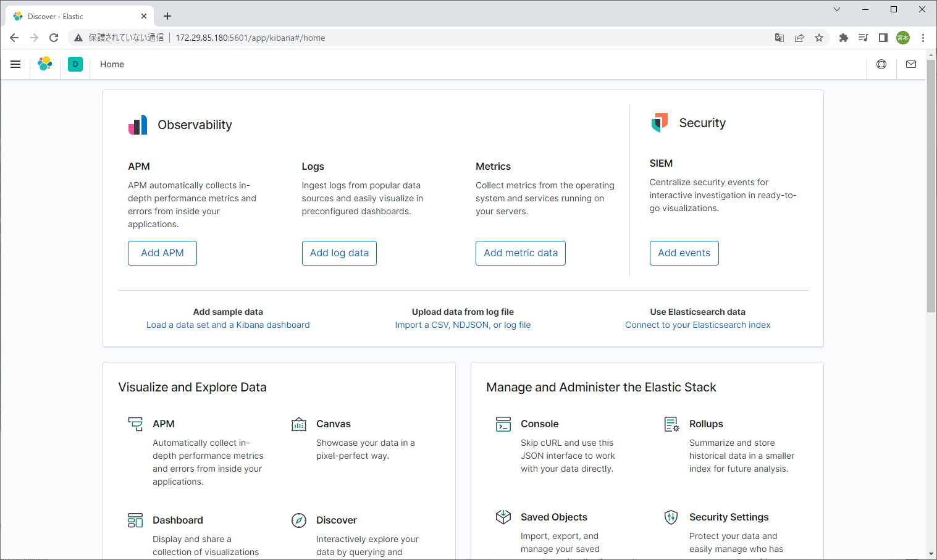Open the help menu icon in header
Viewport: 937px width, 560px height.
click(881, 64)
